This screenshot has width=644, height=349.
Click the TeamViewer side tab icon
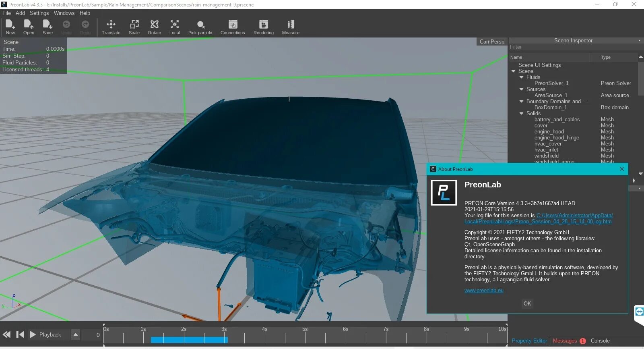point(639,311)
